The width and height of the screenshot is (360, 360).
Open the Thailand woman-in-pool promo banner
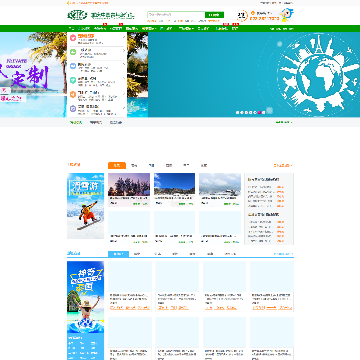85,297
